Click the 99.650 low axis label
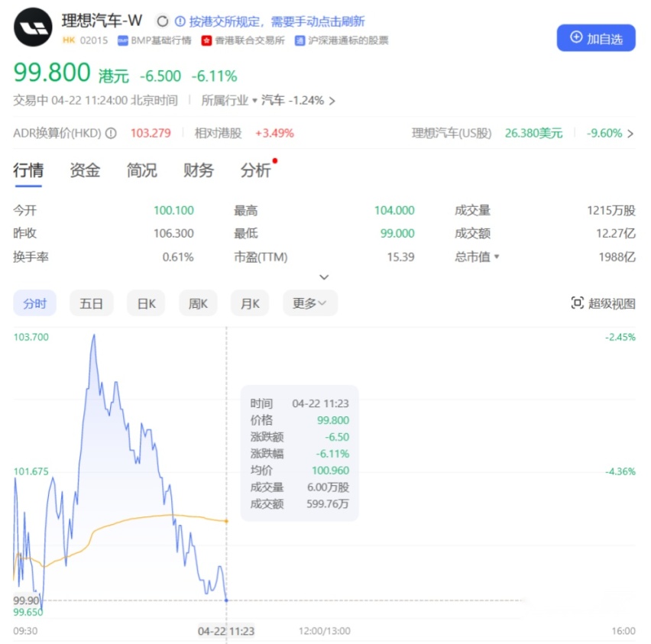 pos(28,612)
